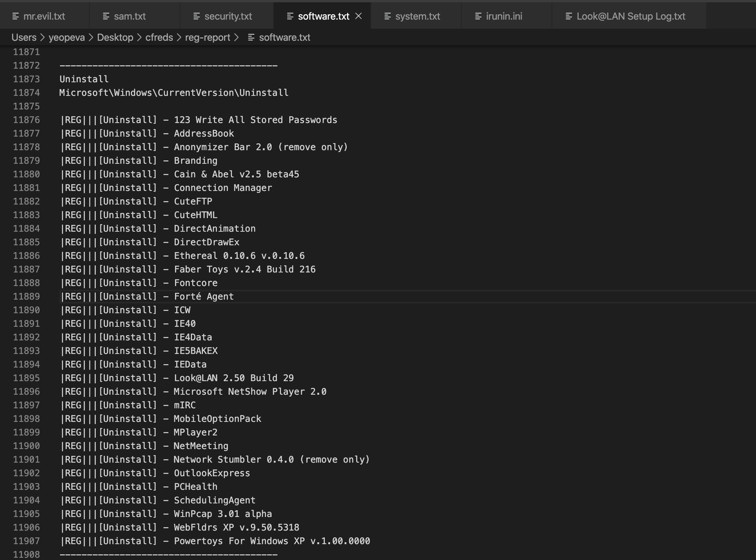Expand the Users breadcrumb segment

pos(24,38)
